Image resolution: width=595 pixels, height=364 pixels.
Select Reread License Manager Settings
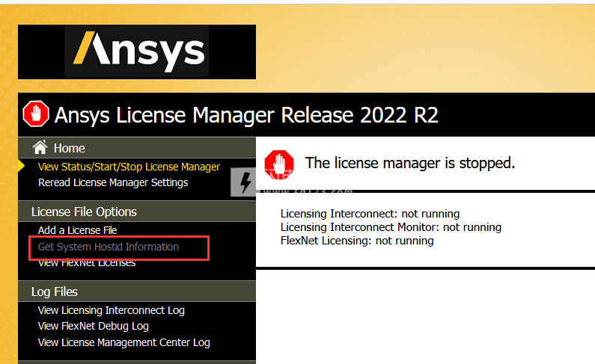113,182
